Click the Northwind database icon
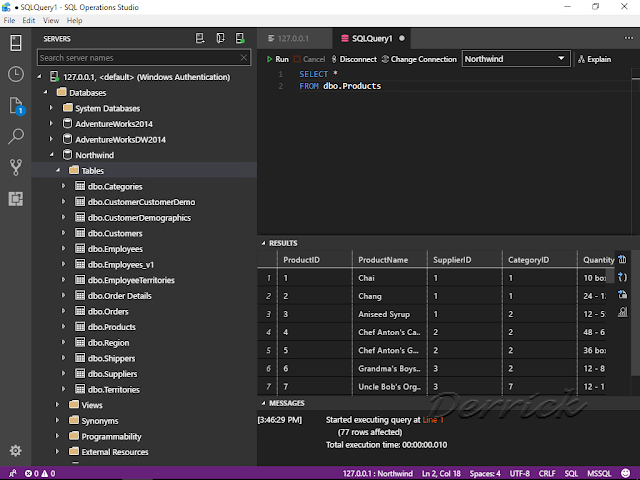Screen dimensions: 640x480 click(x=67, y=155)
